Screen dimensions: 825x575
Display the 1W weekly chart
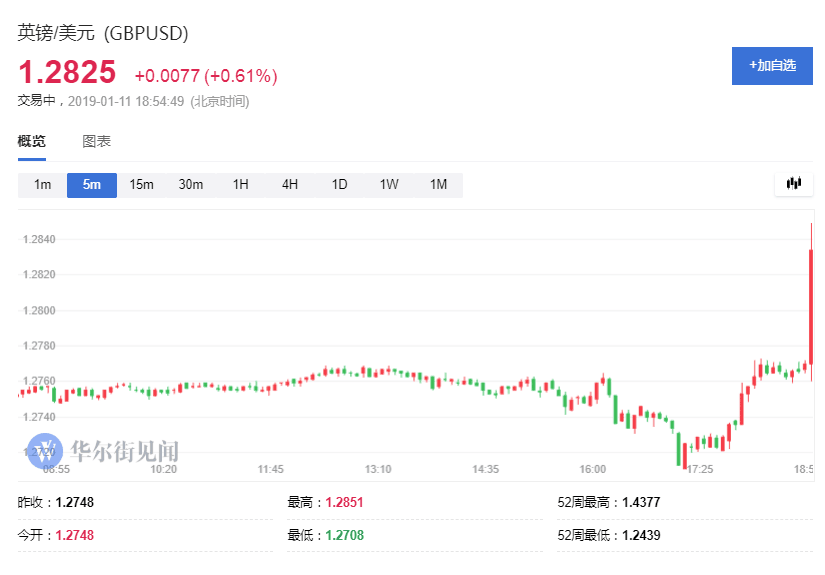[x=389, y=185]
